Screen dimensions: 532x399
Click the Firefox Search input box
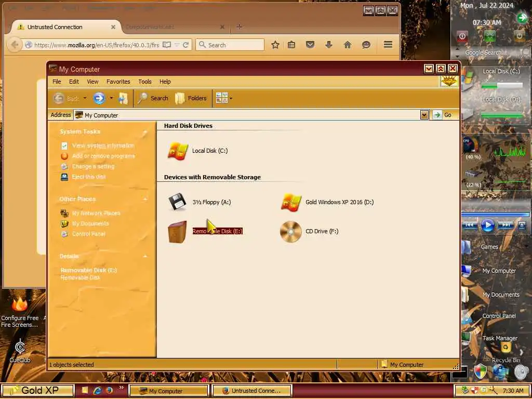pyautogui.click(x=230, y=45)
